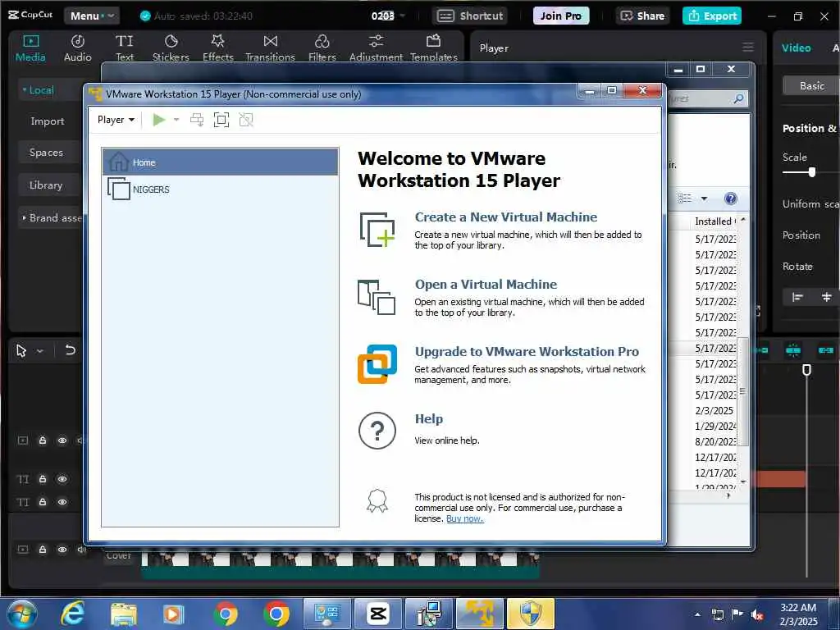Click the selection cursor tool in CapCut's timeline toolbar
Screen dimensions: 840x630
(21, 350)
